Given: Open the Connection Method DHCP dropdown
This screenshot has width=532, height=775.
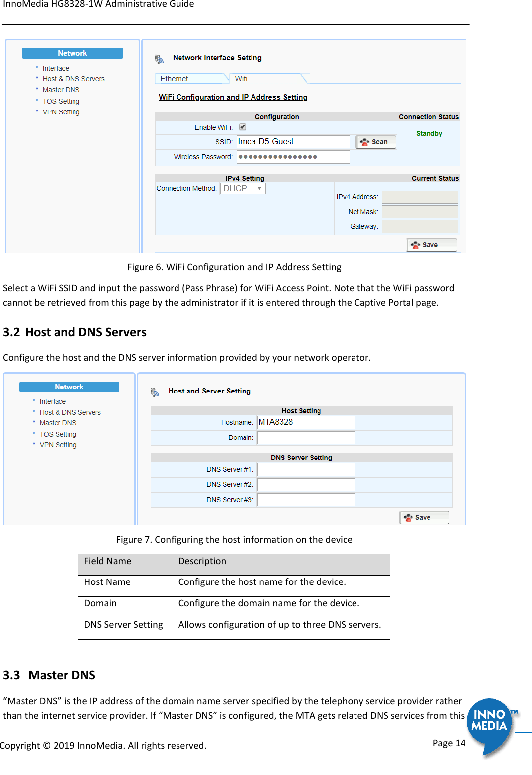Looking at the screenshot, I should [x=243, y=188].
